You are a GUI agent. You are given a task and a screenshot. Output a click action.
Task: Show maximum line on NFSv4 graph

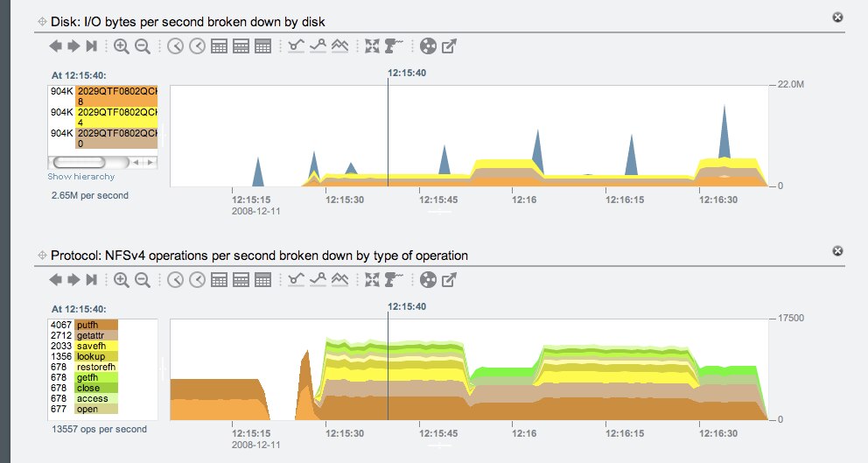pos(317,280)
